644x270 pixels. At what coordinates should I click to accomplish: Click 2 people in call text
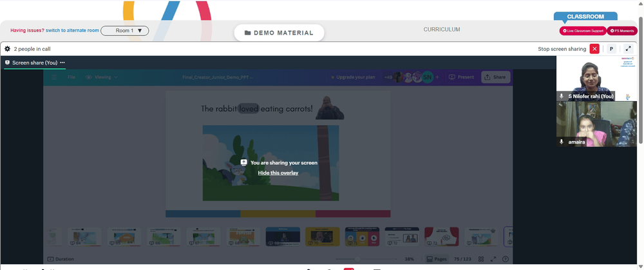tap(32, 49)
